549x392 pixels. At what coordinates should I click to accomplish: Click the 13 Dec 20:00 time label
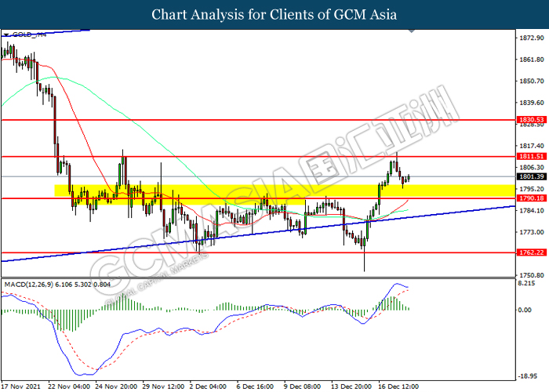pyautogui.click(x=351, y=387)
